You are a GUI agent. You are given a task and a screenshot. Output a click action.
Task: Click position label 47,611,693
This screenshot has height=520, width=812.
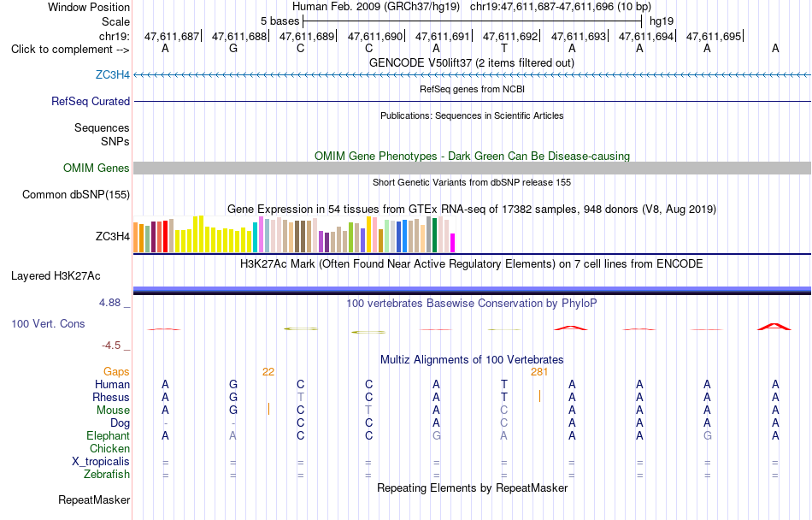point(579,36)
